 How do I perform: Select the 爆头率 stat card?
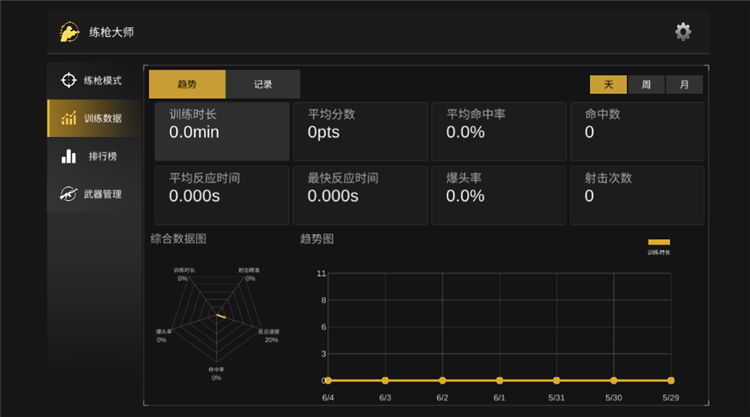tap(499, 195)
